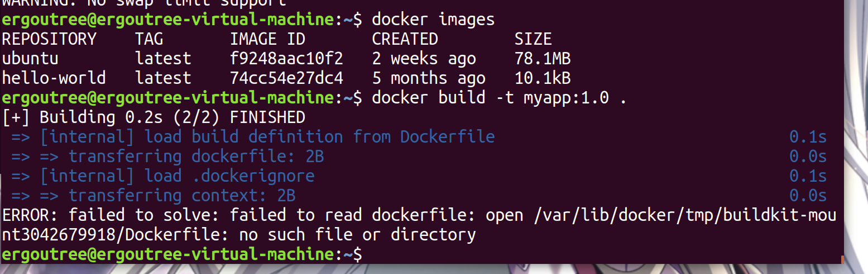The image size is (868, 274).
Task: Click image ID f9248aac10f2
Action: [x=286, y=59]
